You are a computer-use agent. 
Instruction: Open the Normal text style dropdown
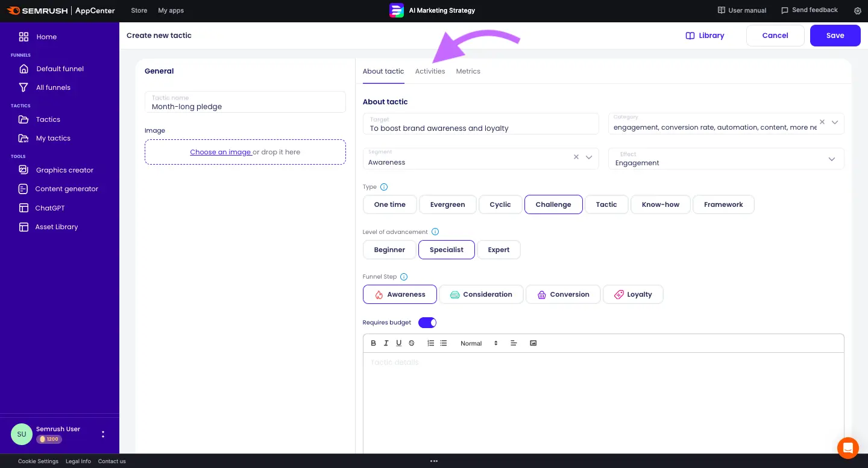(479, 343)
